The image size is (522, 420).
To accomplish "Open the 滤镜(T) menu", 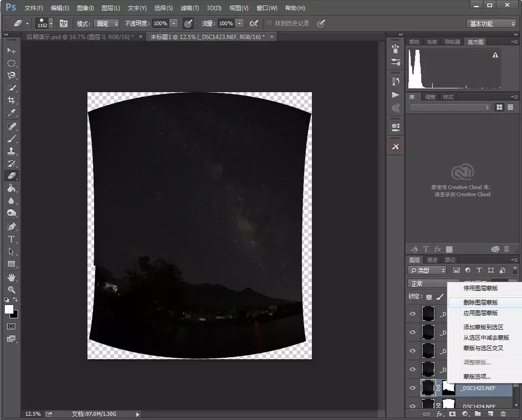I will (189, 8).
